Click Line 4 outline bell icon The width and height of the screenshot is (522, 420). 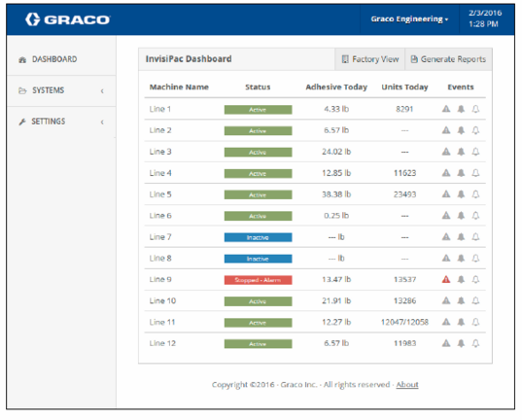(x=475, y=172)
